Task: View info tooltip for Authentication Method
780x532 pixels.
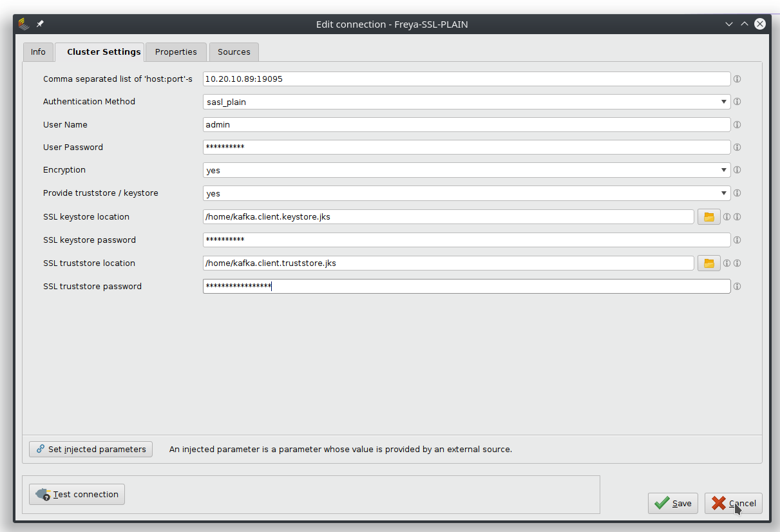Action: 736,101
